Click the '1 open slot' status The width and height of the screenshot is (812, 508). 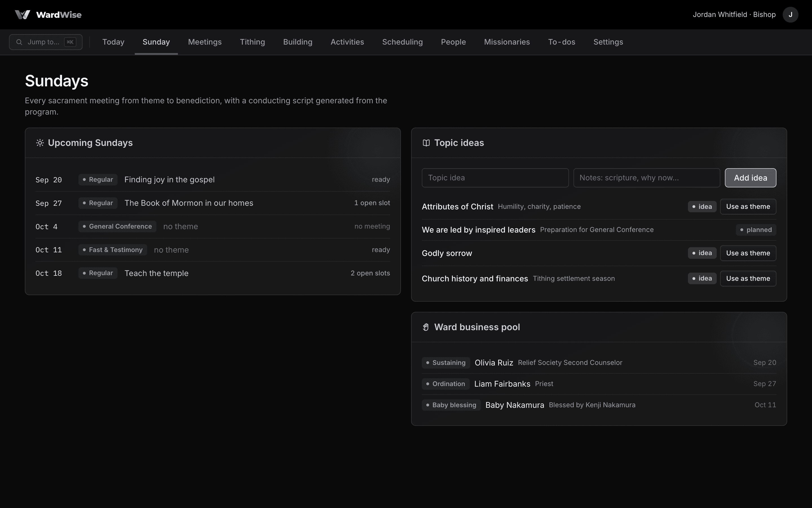(x=372, y=203)
